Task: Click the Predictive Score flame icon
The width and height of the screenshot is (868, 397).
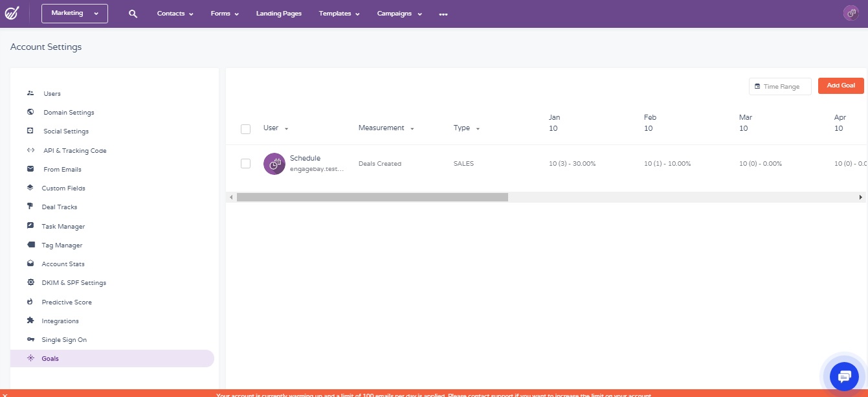Action: click(30, 302)
